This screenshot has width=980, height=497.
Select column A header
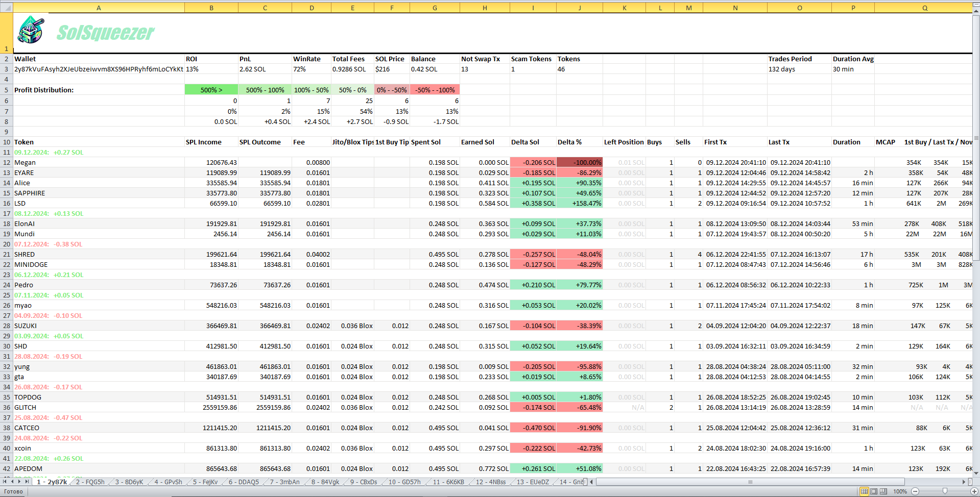click(99, 8)
